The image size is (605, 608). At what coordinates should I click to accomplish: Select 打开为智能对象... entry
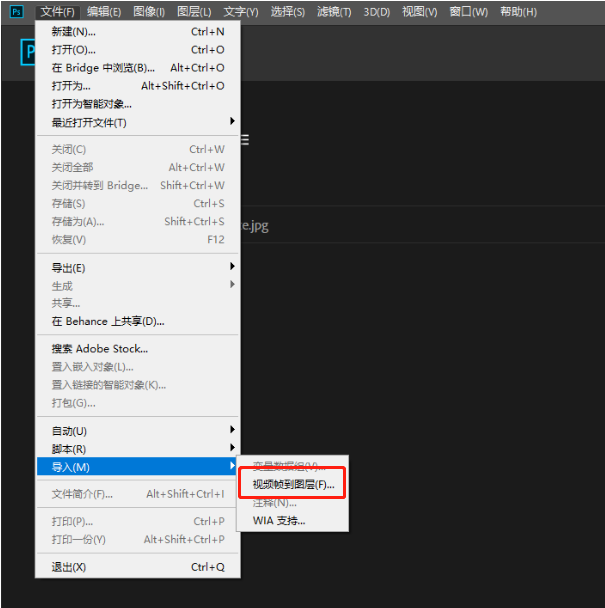(138, 104)
